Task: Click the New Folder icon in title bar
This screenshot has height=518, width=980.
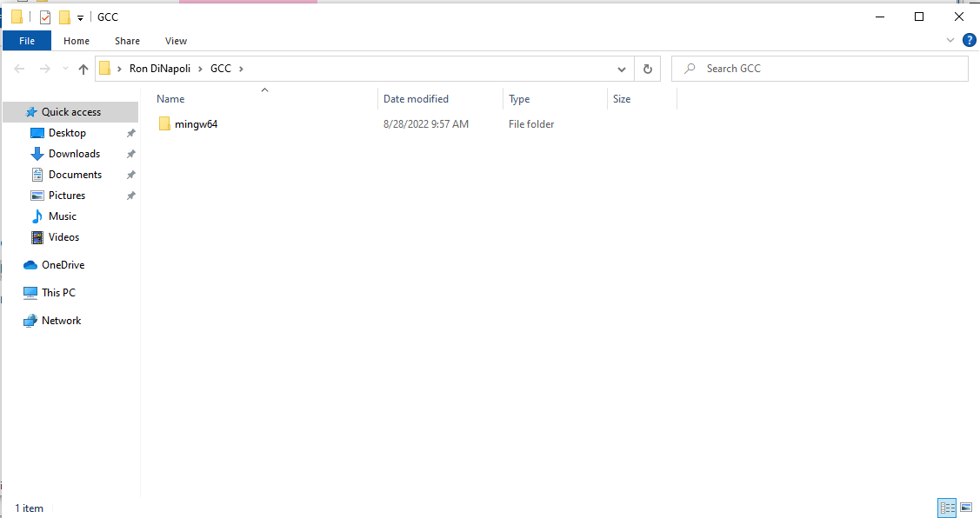Action: click(x=64, y=17)
